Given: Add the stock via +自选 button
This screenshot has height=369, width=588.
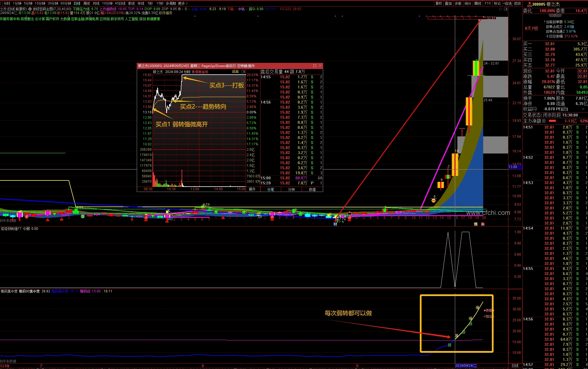Looking at the screenshot, I should click(x=507, y=3).
